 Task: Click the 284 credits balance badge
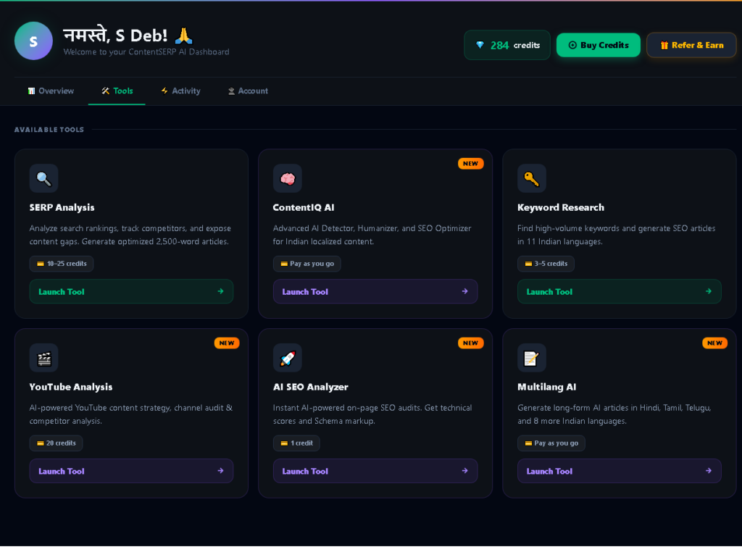tap(507, 46)
